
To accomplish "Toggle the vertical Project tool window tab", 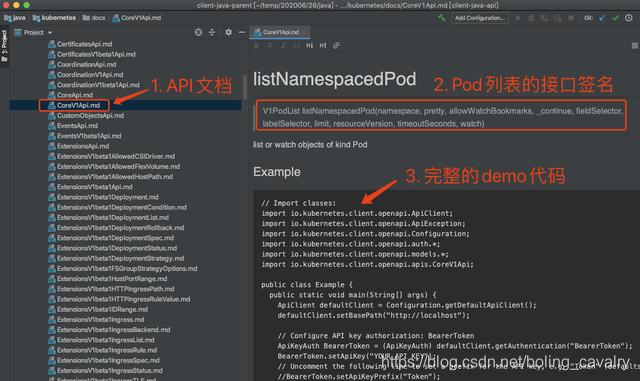I will (4, 46).
